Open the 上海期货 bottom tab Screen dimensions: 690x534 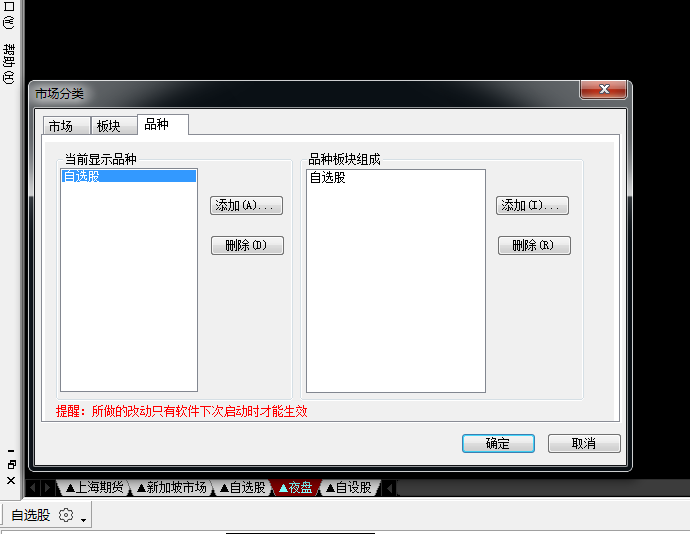(x=94, y=487)
